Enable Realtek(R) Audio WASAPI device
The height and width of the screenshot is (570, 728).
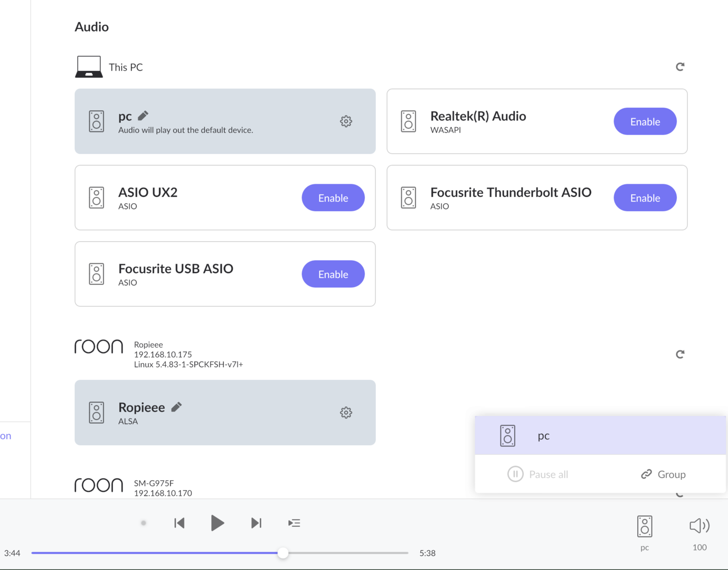pyautogui.click(x=645, y=121)
